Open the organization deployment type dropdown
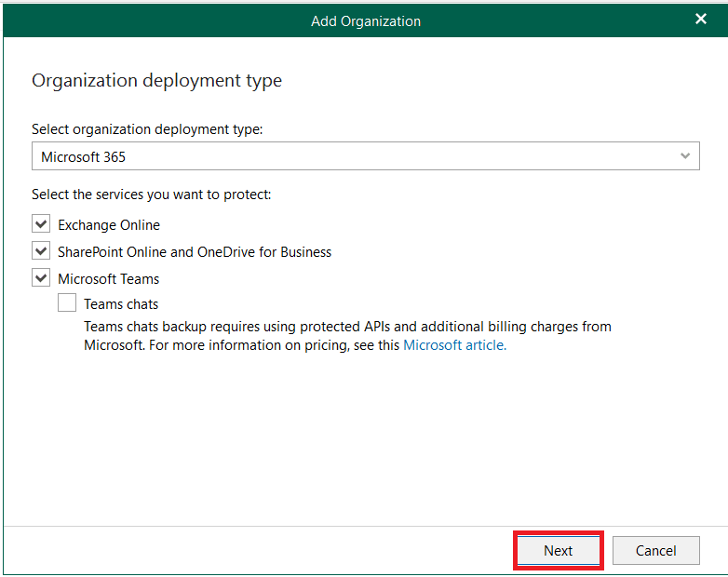 tap(365, 156)
